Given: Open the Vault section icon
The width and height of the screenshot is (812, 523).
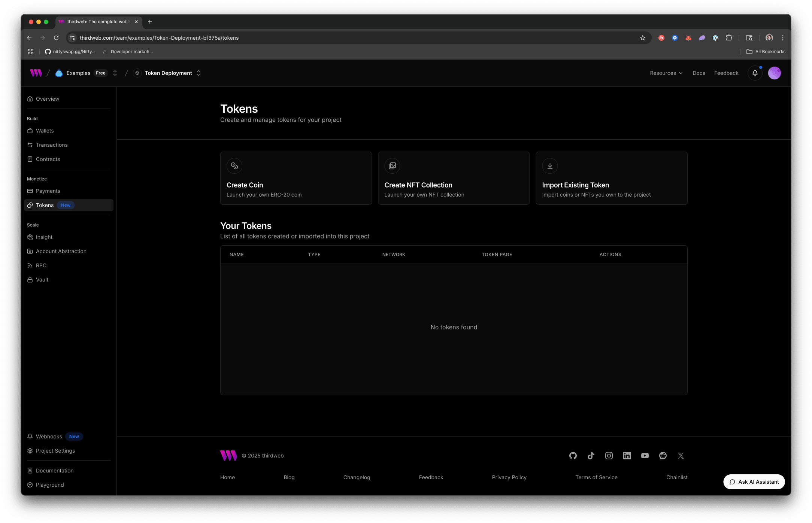Looking at the screenshot, I should (30, 280).
